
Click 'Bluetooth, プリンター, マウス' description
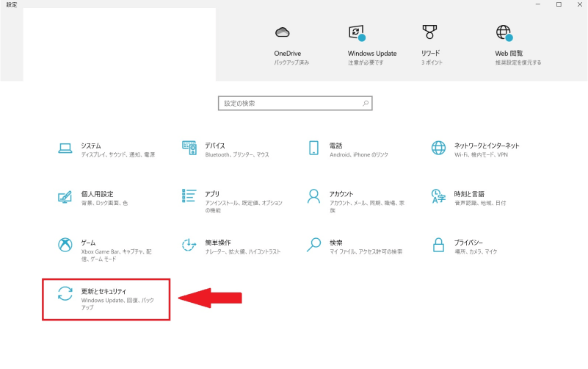pyautogui.click(x=237, y=154)
